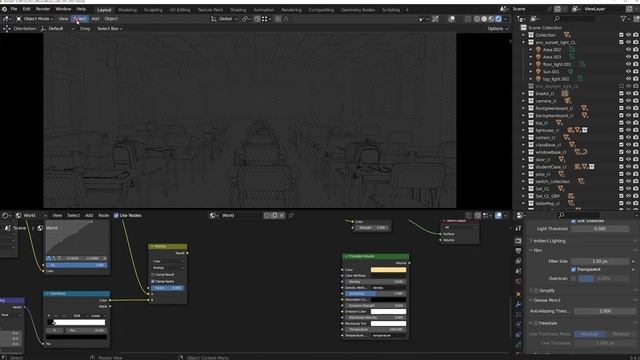
Task: Uncheck the Collection exclude checkbox
Action: (x=621, y=35)
